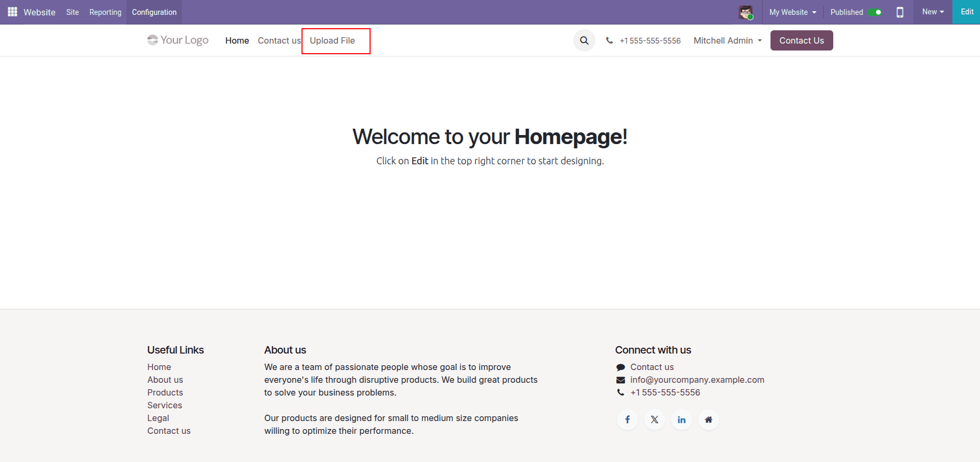
Task: Open footer Home link
Action: pos(159,367)
